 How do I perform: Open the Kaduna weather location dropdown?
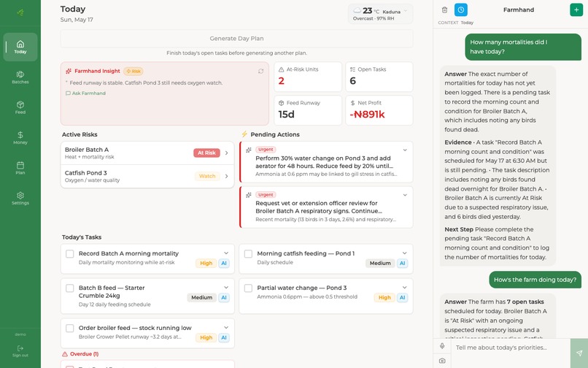click(406, 11)
